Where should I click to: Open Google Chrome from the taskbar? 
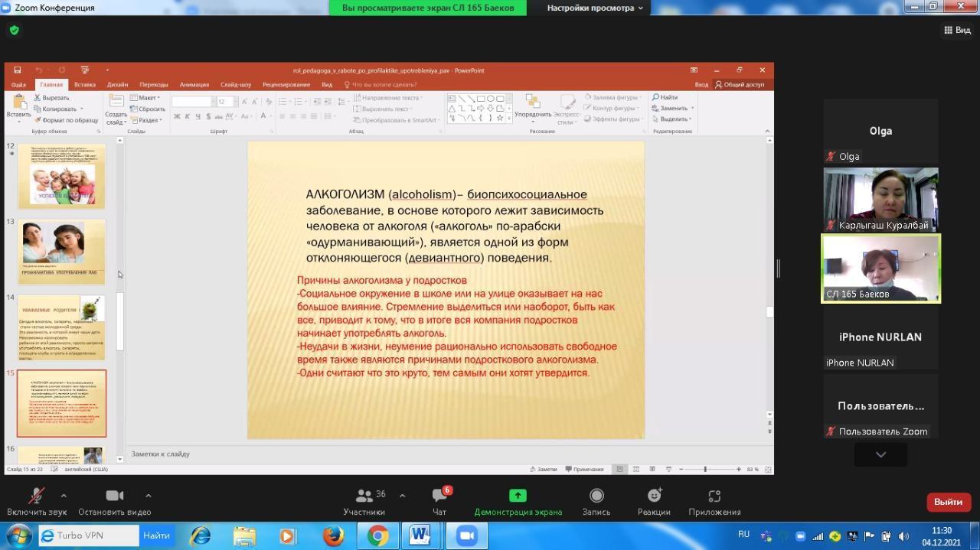click(x=377, y=536)
